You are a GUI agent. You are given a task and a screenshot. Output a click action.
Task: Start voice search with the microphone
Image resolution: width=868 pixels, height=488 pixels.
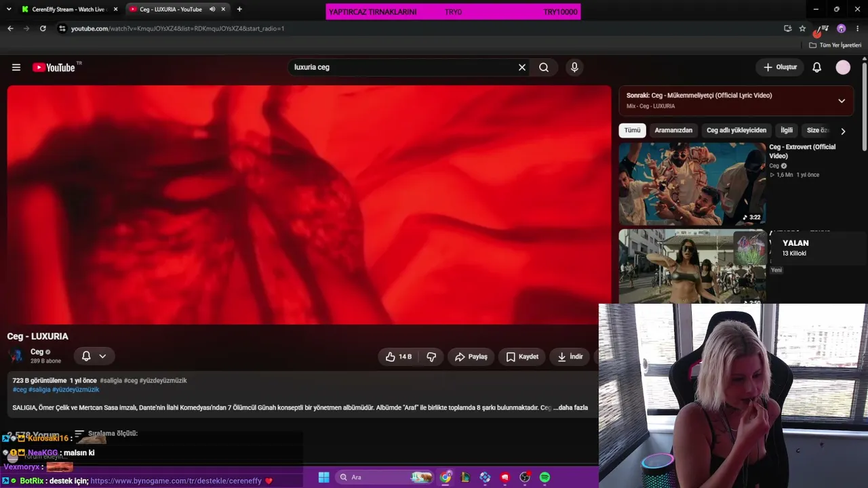574,67
